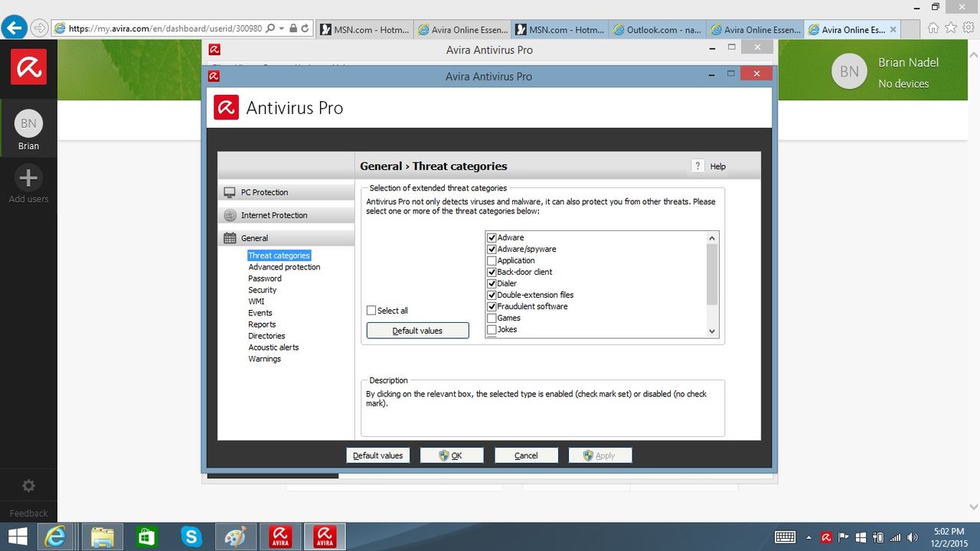Screen dimensions: 980x551
Task: Launch Internet Explorer from the taskbar
Action: (55, 537)
